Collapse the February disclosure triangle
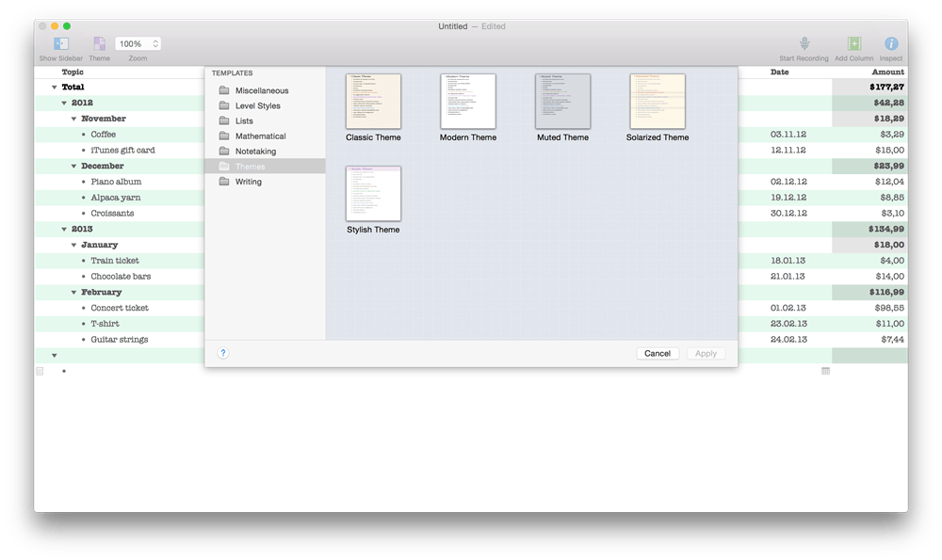The image size is (942, 560). 73,293
